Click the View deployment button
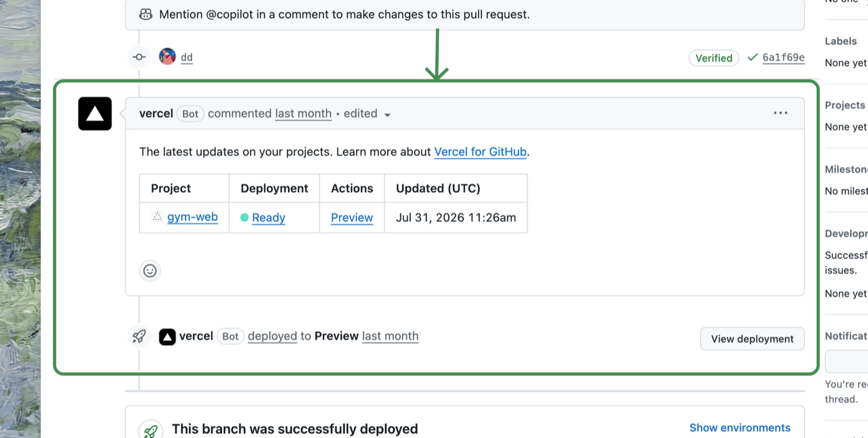The image size is (868, 438). click(x=752, y=339)
